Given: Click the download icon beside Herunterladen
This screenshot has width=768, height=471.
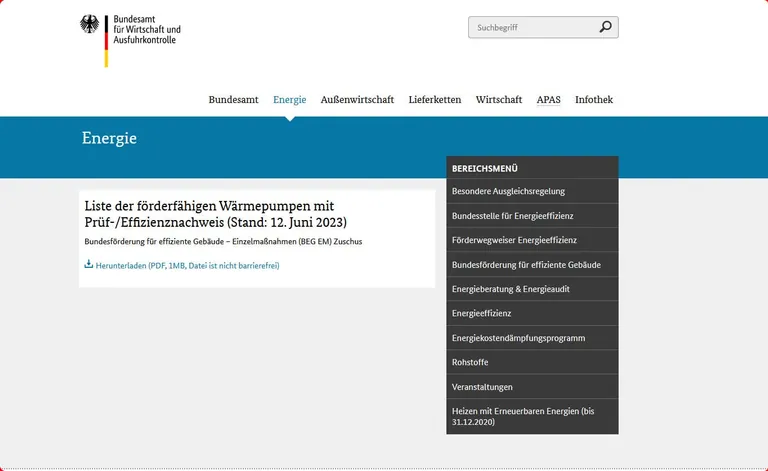Looking at the screenshot, I should pyautogui.click(x=88, y=265).
